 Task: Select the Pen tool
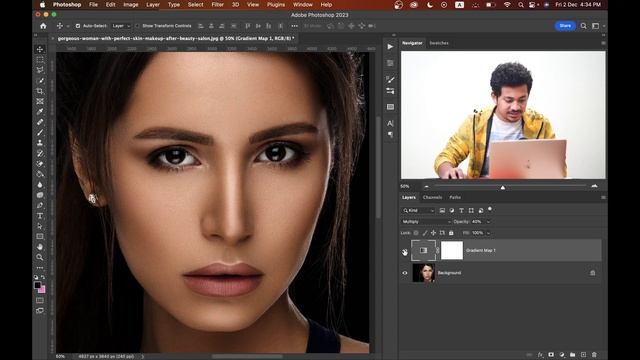(x=40, y=205)
